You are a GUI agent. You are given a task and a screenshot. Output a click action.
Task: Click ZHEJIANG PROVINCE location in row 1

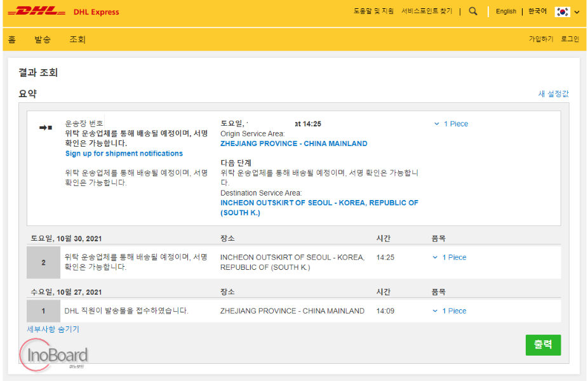tap(292, 311)
